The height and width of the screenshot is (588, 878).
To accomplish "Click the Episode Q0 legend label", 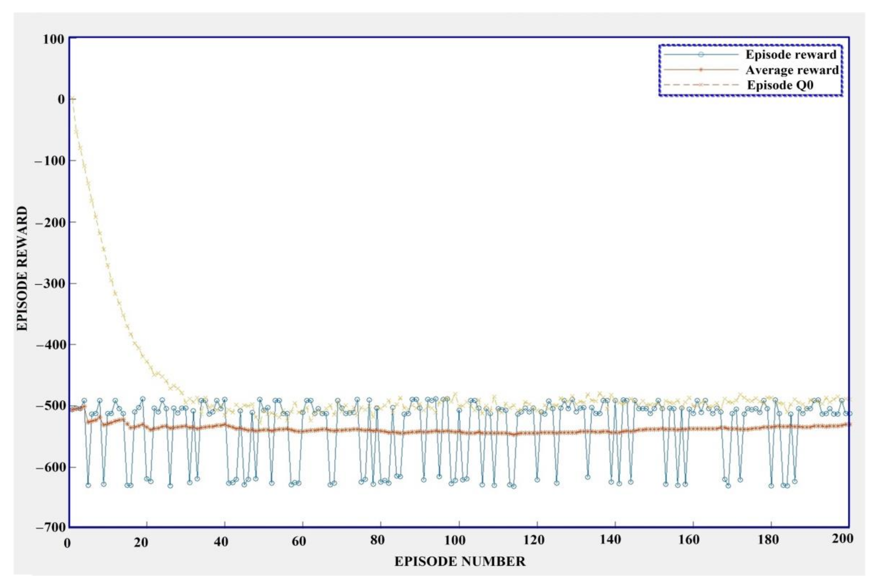I will [x=780, y=85].
